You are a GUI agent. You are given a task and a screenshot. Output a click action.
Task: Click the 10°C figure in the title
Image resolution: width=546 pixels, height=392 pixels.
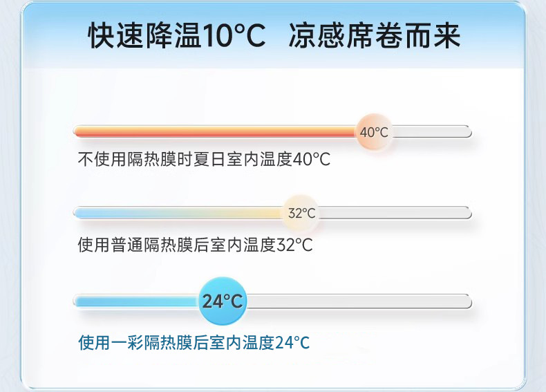(x=234, y=36)
